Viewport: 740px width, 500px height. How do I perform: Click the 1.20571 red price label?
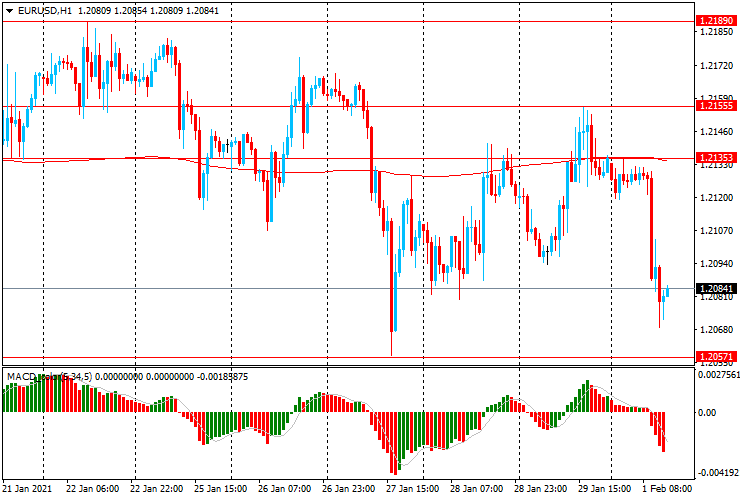coord(716,356)
